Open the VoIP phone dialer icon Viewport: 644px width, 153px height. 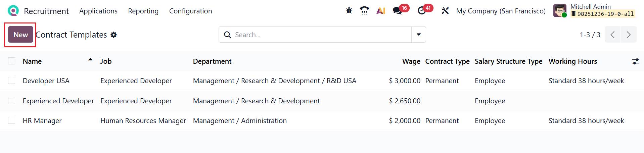point(364,11)
